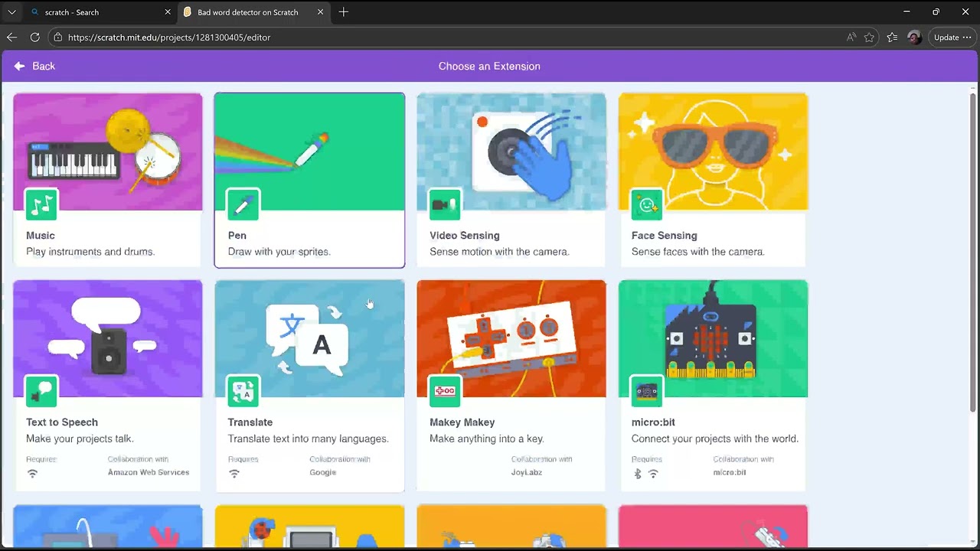Click 'Make your projects talk.' description
Screen dimensions: 980x551
pyautogui.click(x=80, y=439)
